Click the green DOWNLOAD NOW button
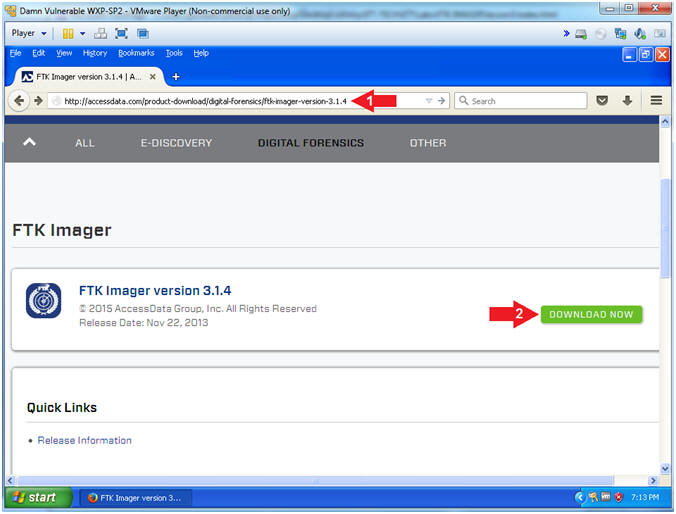 click(591, 314)
